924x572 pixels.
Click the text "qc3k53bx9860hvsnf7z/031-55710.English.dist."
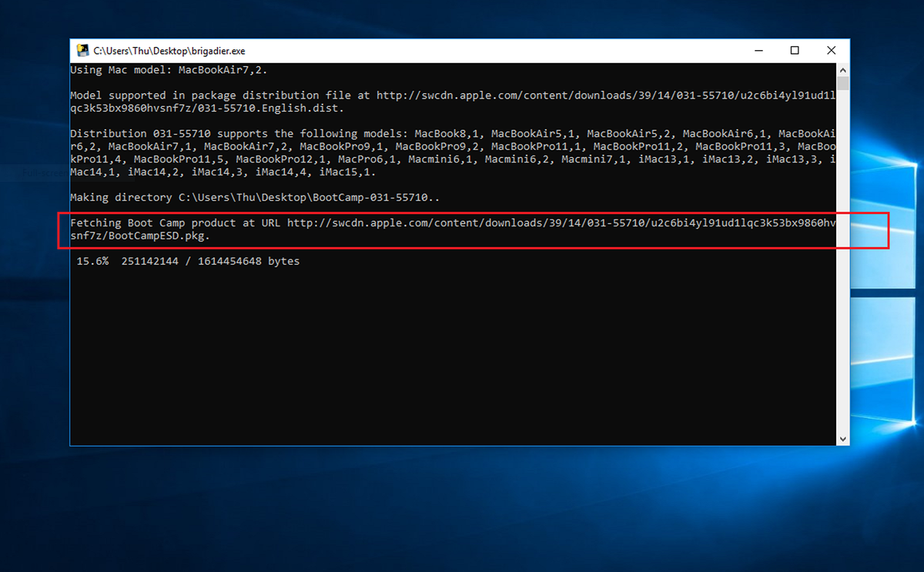click(207, 108)
